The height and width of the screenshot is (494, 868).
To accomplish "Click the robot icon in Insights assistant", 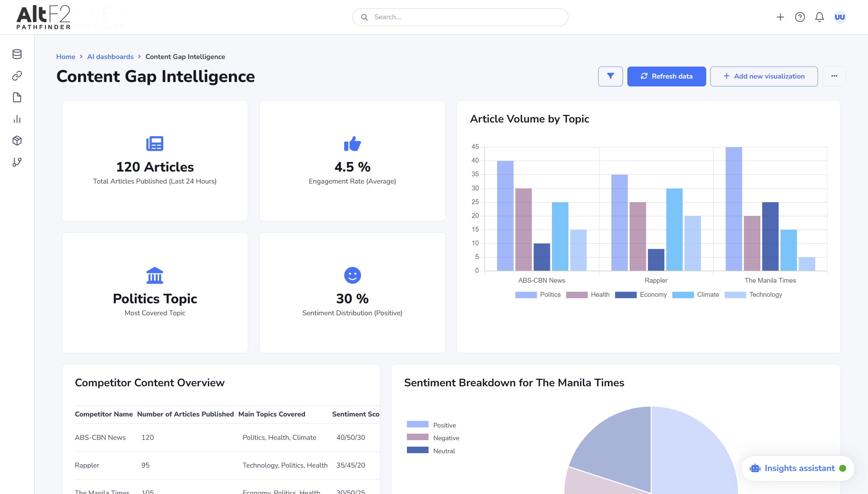I will pyautogui.click(x=755, y=468).
